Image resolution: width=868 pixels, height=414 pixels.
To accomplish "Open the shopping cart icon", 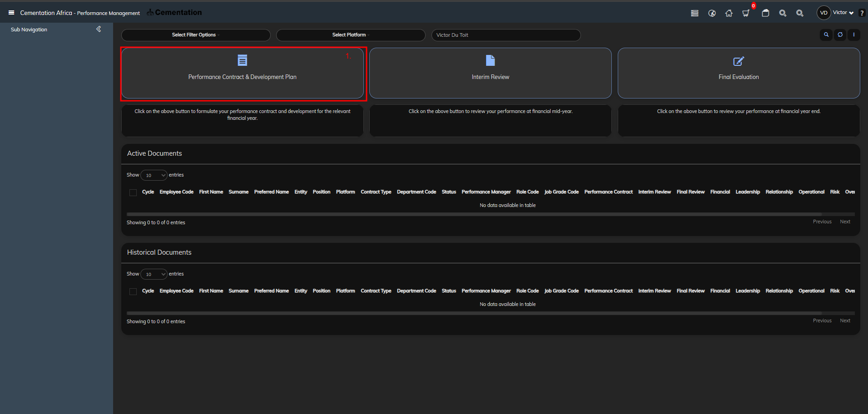I will tap(746, 13).
